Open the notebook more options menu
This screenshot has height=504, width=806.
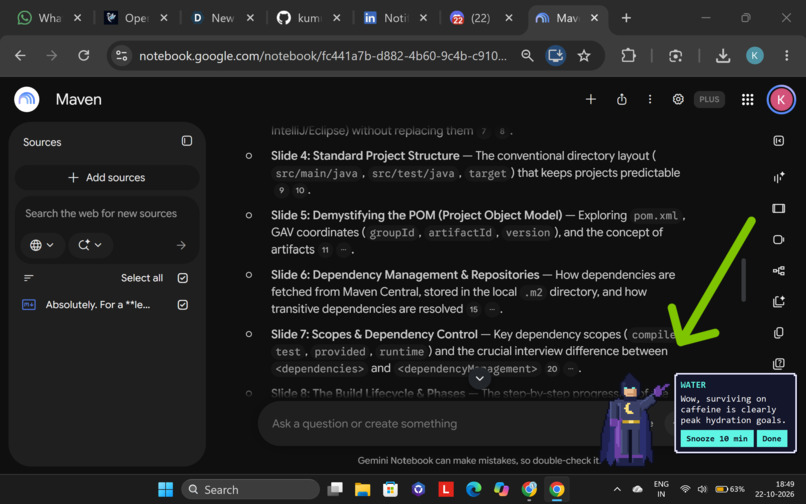coord(650,99)
